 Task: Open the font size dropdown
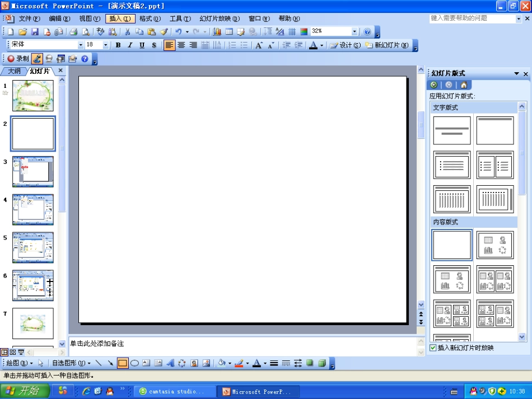[105, 45]
